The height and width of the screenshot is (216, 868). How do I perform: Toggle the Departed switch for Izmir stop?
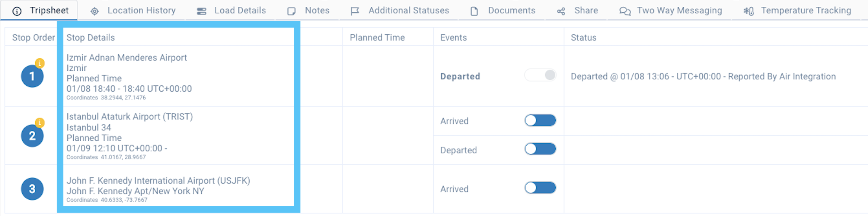(x=540, y=75)
